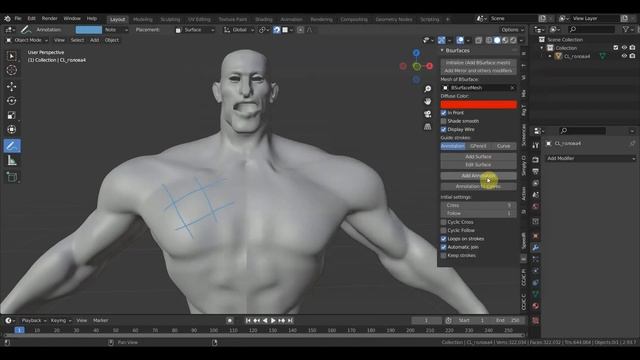Collapse the Bsurfaces panel

(x=442, y=50)
